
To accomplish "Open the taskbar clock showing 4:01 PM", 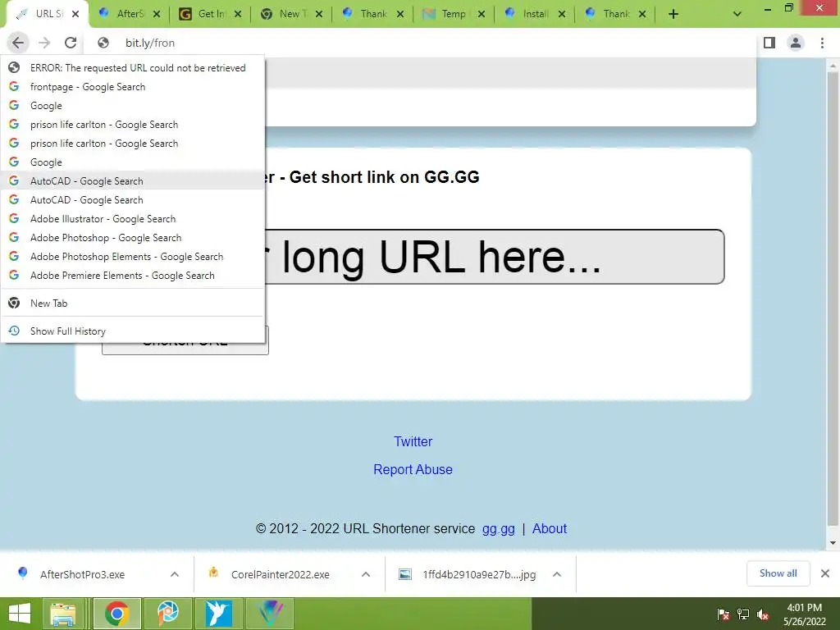I will click(x=805, y=614).
